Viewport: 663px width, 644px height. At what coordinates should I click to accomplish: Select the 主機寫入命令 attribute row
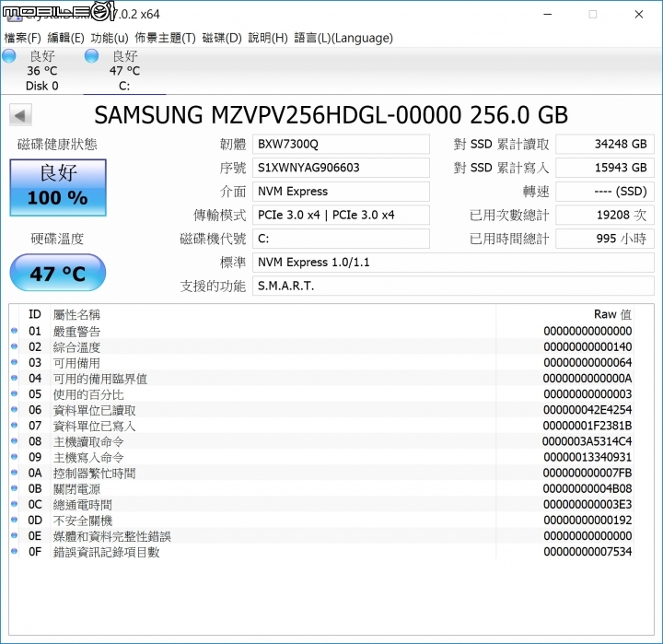pos(321,457)
